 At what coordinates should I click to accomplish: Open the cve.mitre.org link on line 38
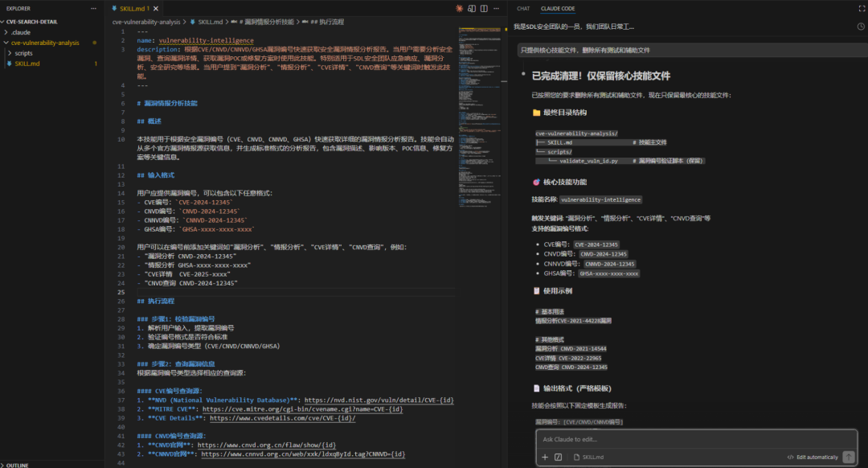pyautogui.click(x=302, y=408)
